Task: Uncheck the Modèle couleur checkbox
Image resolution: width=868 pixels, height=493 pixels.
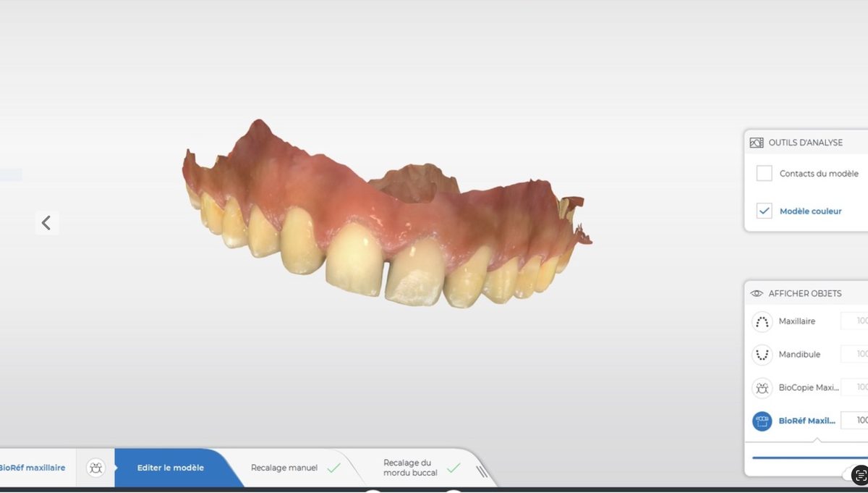Action: click(x=764, y=211)
